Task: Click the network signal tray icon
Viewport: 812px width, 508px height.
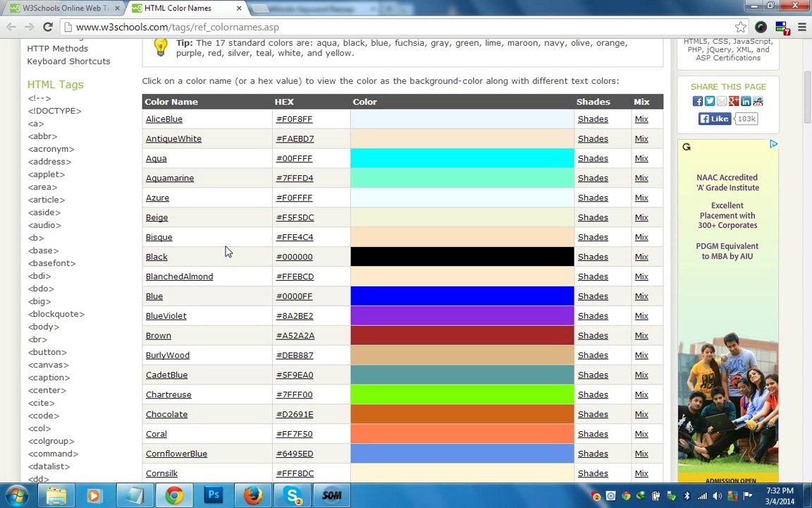Action: pyautogui.click(x=703, y=496)
